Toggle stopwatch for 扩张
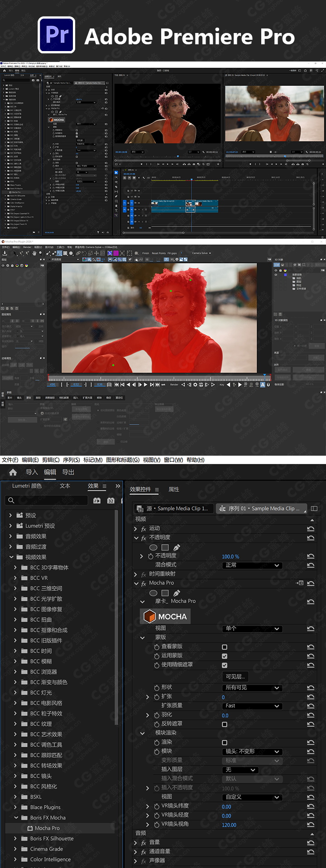326x868 pixels. (157, 697)
